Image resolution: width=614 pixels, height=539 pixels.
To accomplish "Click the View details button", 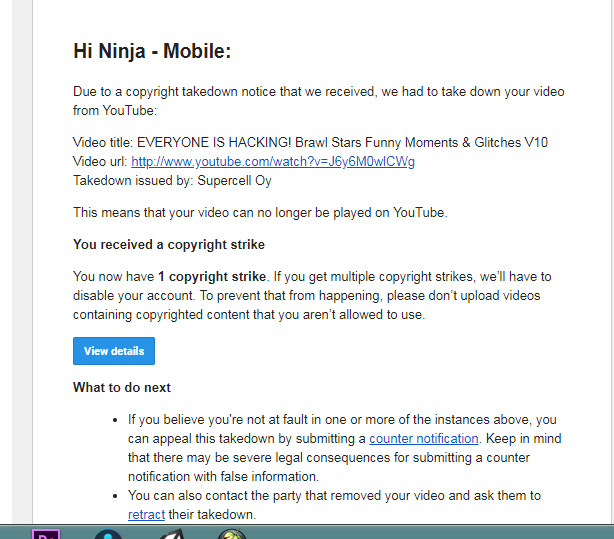I will coord(114,351).
